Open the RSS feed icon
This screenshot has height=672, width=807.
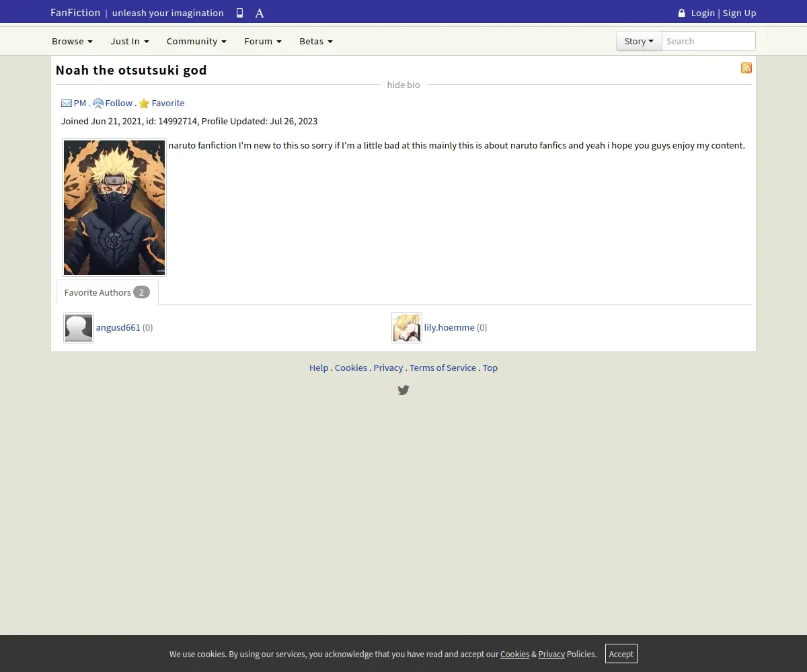click(746, 68)
